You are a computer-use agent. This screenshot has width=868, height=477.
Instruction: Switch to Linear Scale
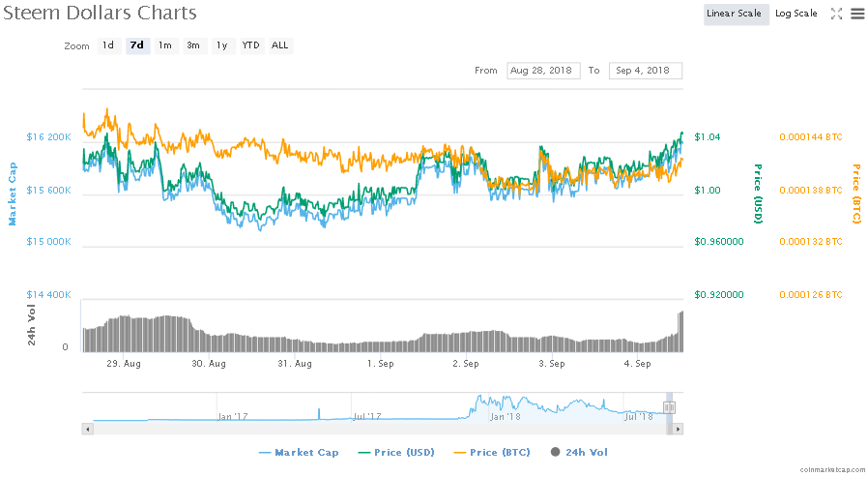click(737, 14)
